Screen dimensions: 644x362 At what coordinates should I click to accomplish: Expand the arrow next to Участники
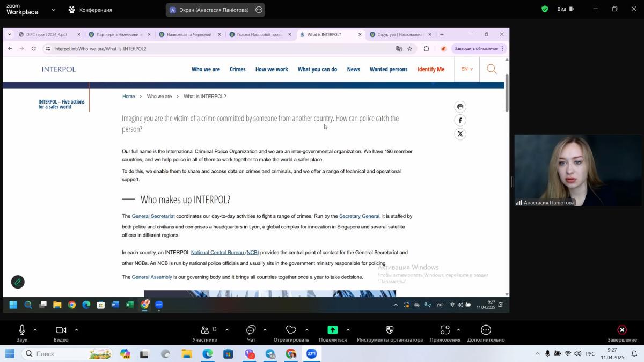click(226, 330)
